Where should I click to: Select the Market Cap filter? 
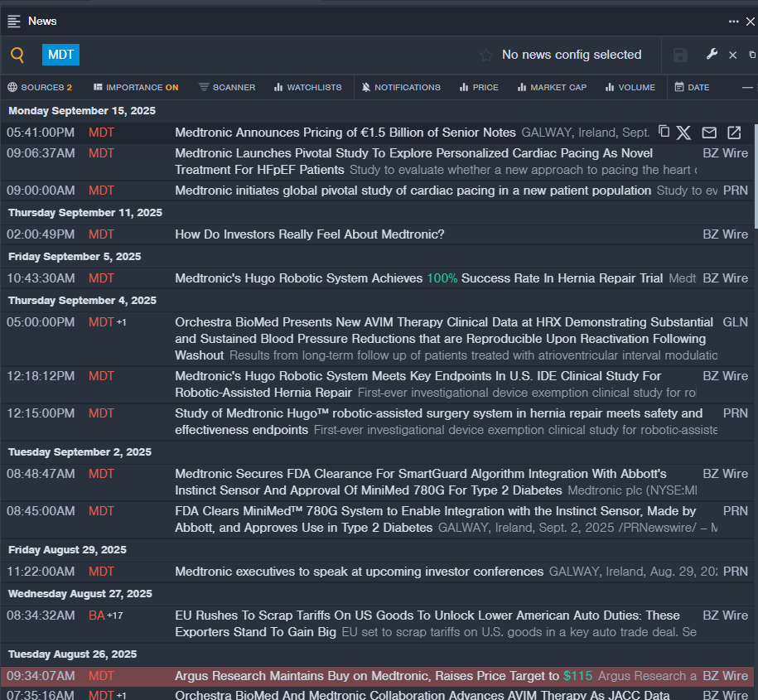[x=552, y=87]
